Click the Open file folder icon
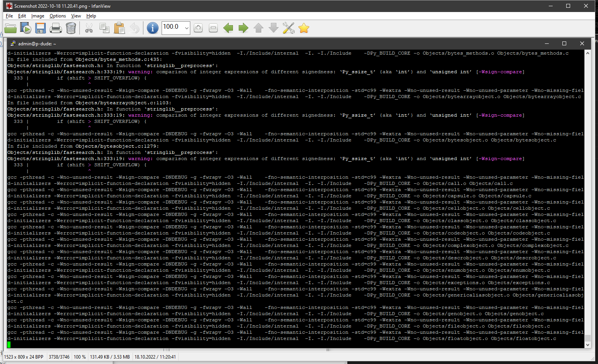The height and width of the screenshot is (364, 598). [x=10, y=28]
